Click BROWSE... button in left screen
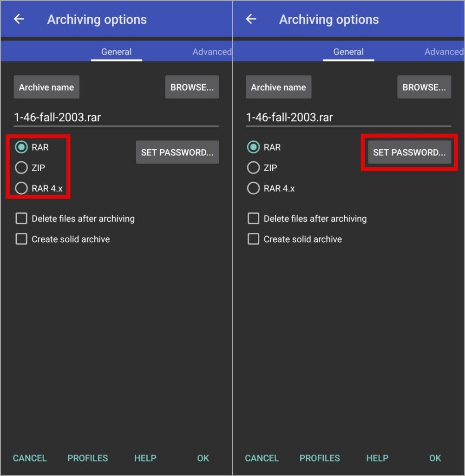 click(x=192, y=87)
